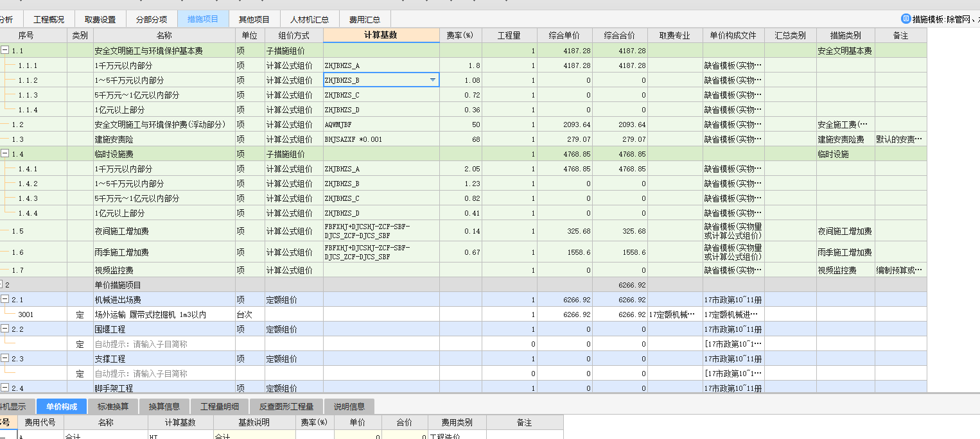
Task: Click the 325.68 综合单价 cell
Action: [564, 231]
